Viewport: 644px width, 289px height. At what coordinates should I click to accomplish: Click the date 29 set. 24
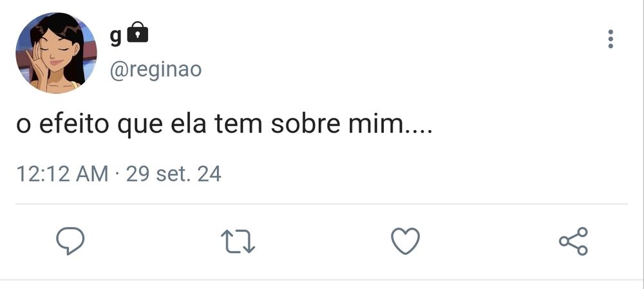tap(174, 174)
